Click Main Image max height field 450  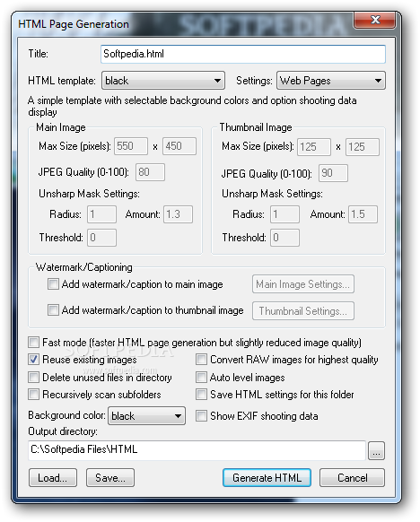coord(179,146)
